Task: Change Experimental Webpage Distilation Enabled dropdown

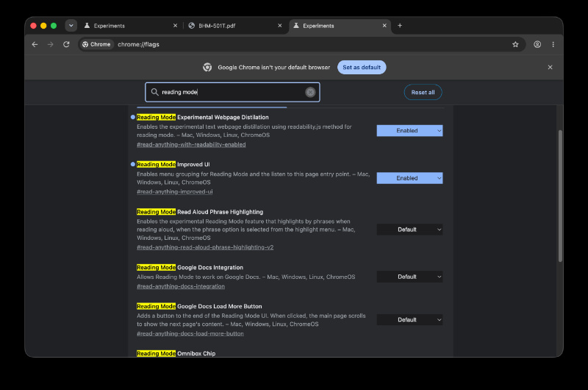Action: 409,131
